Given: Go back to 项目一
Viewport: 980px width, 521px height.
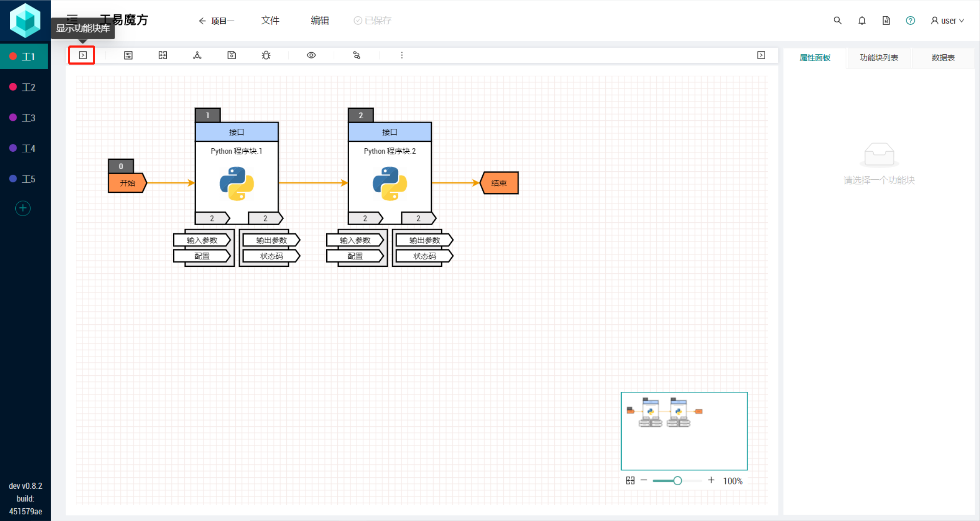Looking at the screenshot, I should (x=216, y=21).
